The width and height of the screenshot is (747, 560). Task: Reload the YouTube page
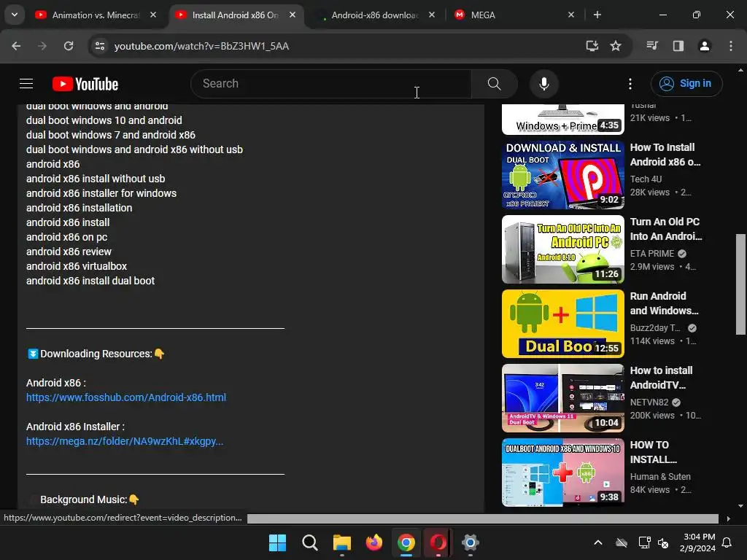69,46
